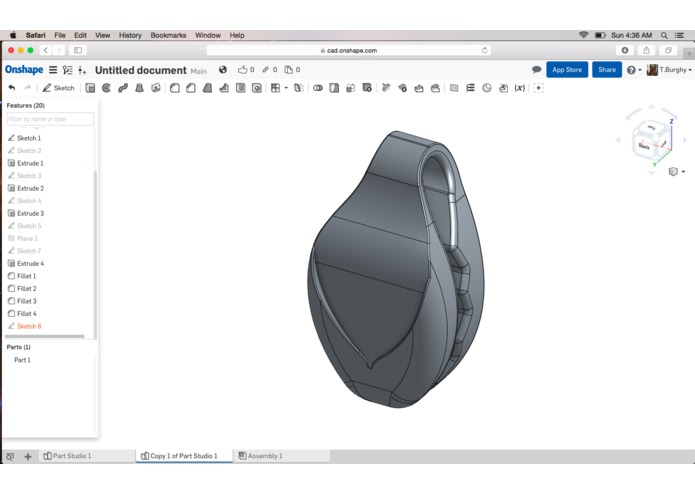
Task: Select the Delete face tool
Action: click(402, 88)
